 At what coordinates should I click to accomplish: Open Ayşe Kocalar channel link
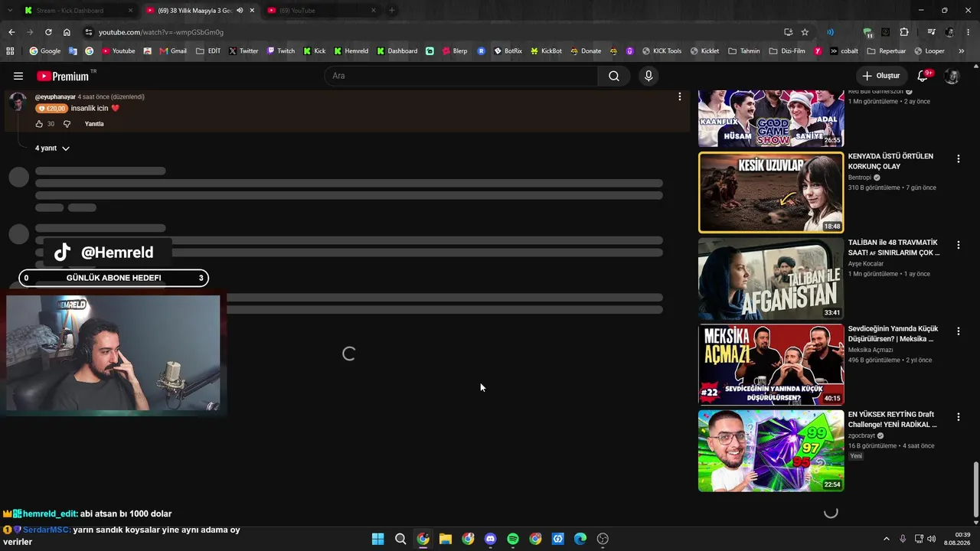[866, 264]
